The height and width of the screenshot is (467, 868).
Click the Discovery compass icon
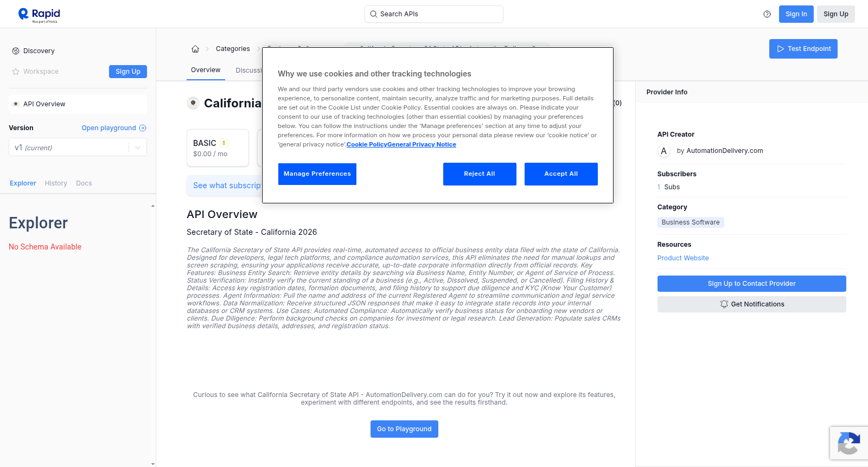click(x=16, y=51)
